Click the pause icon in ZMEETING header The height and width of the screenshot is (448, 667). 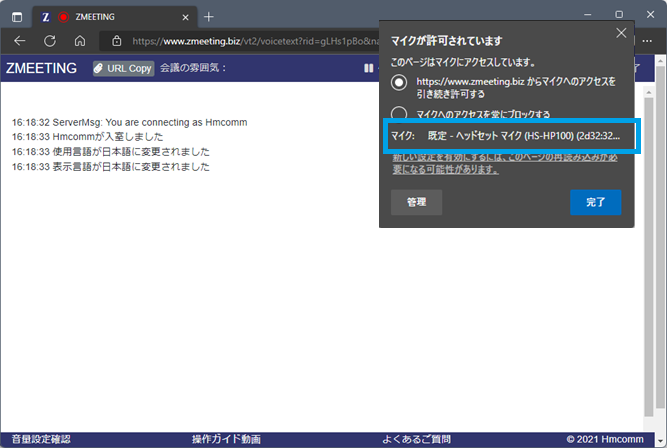(x=368, y=68)
